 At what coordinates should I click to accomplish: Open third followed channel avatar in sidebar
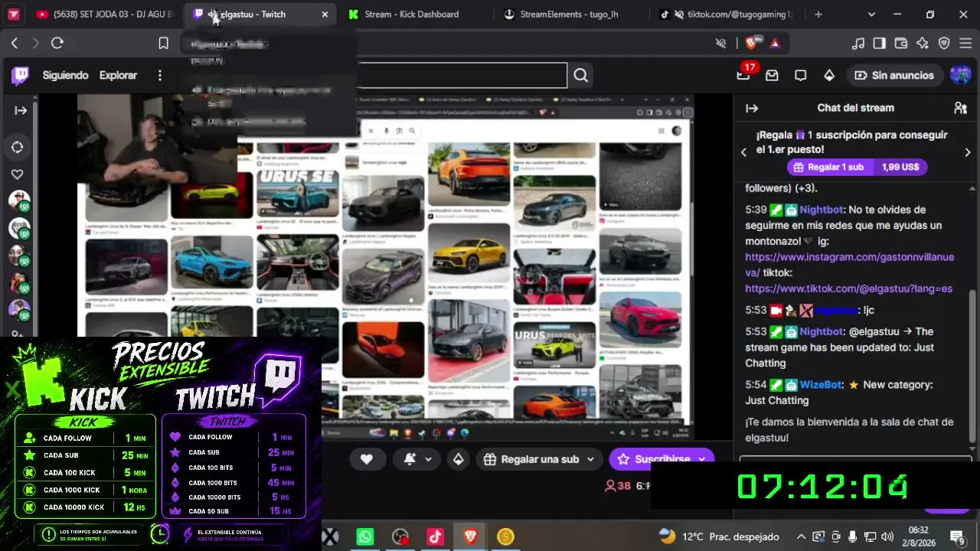point(18,256)
